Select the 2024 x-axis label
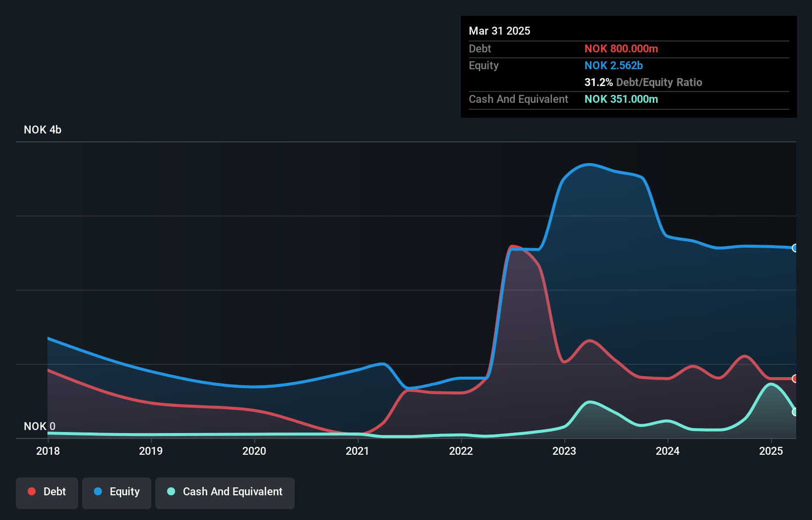 point(668,451)
